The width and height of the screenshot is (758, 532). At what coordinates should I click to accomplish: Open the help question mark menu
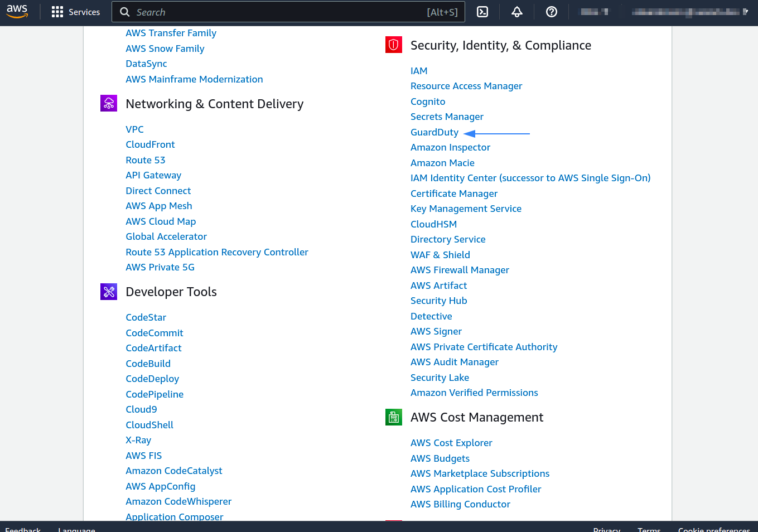point(552,12)
